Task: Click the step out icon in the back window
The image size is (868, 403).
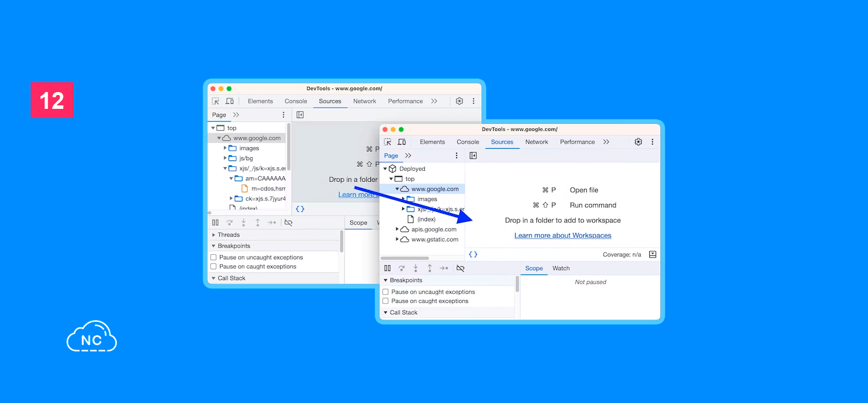Action: [258, 222]
